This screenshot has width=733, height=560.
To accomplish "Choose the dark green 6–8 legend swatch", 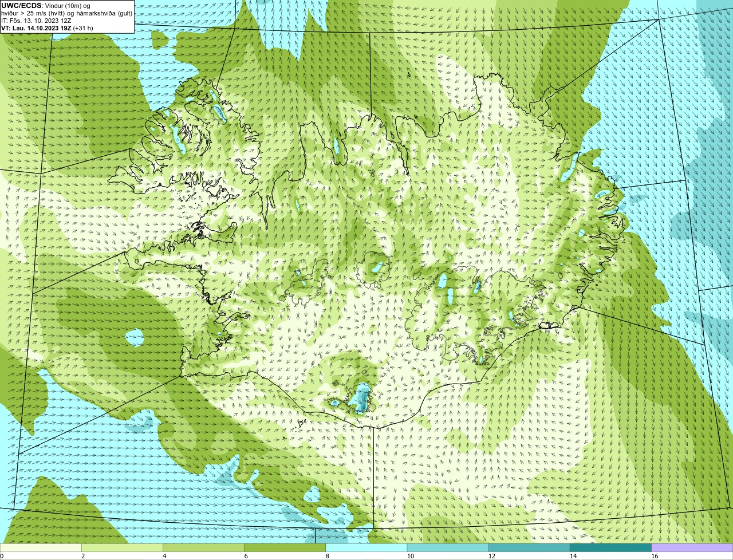I will tap(285, 548).
